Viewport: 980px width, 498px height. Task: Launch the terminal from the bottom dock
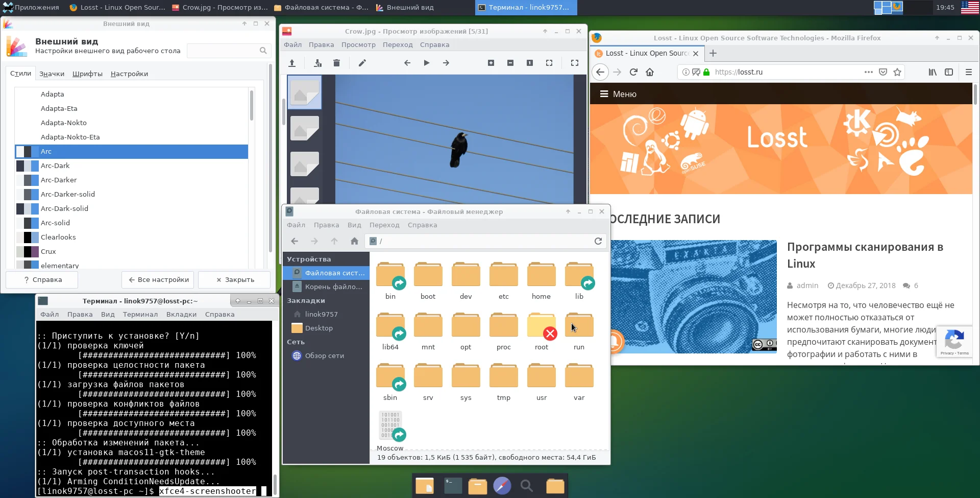pyautogui.click(x=453, y=486)
